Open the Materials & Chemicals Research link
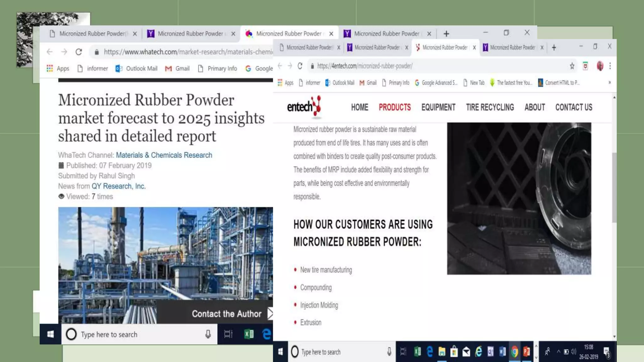 [x=164, y=155]
